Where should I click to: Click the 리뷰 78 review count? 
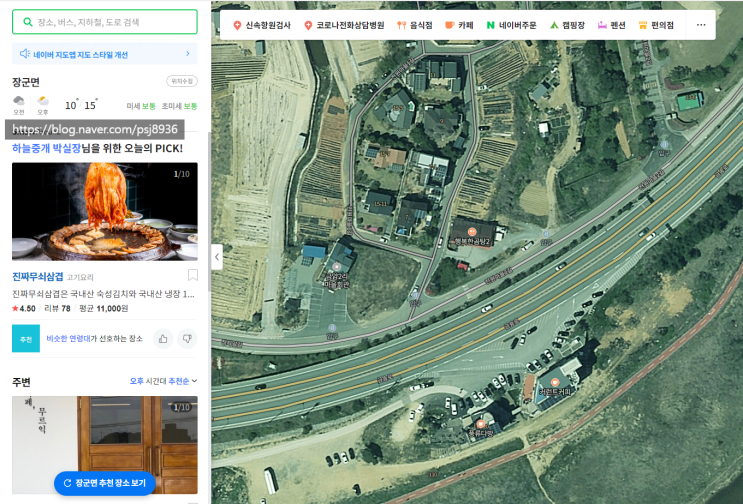point(57,308)
